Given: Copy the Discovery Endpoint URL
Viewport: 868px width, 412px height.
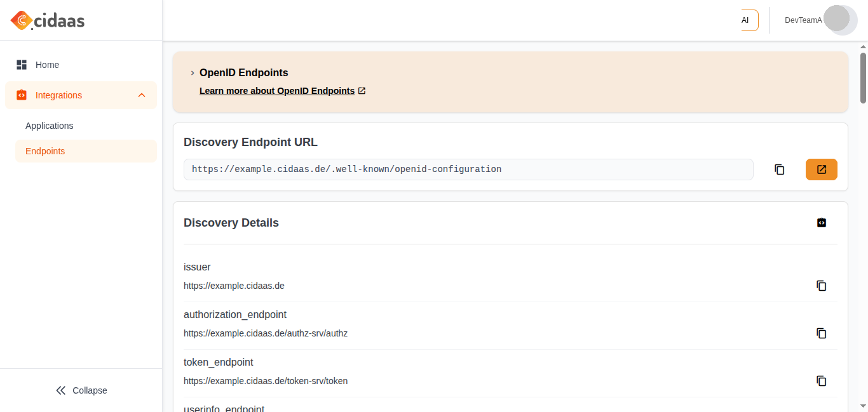Looking at the screenshot, I should coord(780,169).
